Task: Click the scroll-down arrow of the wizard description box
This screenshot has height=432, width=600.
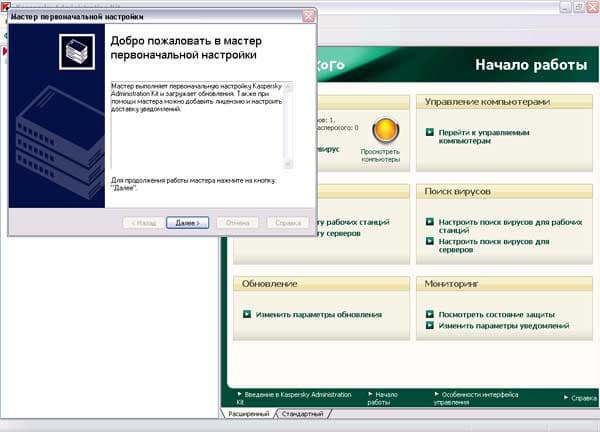Action: click(x=289, y=164)
